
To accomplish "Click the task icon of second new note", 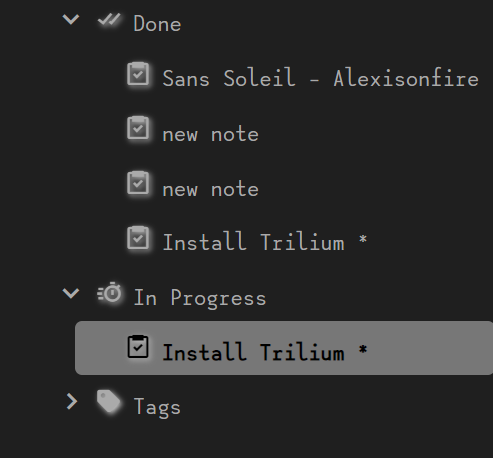I will pos(138,183).
